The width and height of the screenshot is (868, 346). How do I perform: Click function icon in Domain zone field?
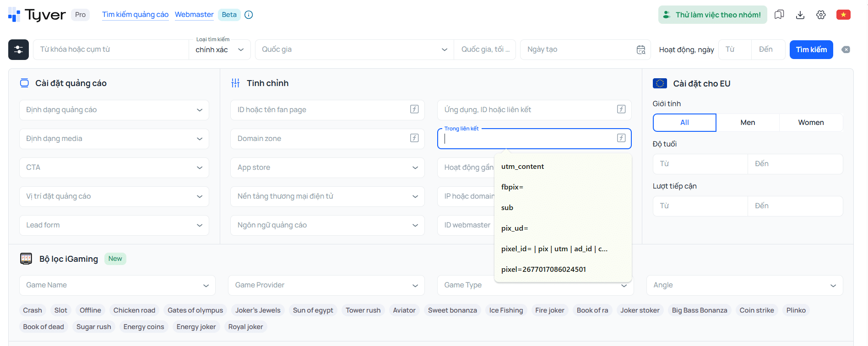pyautogui.click(x=414, y=138)
